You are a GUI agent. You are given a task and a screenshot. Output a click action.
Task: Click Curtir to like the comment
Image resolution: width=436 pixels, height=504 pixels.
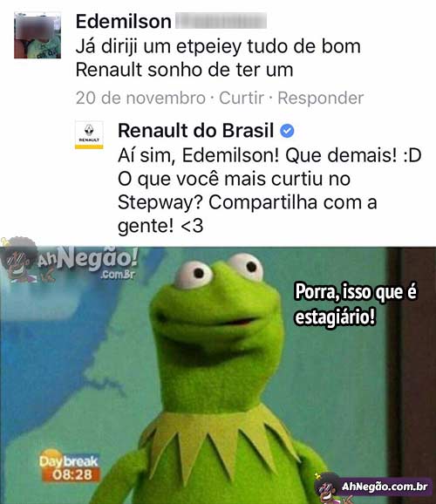(x=242, y=98)
